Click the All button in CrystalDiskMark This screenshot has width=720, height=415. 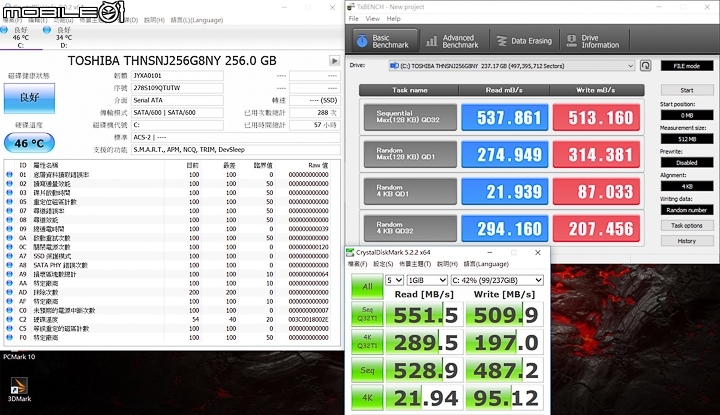click(367, 286)
